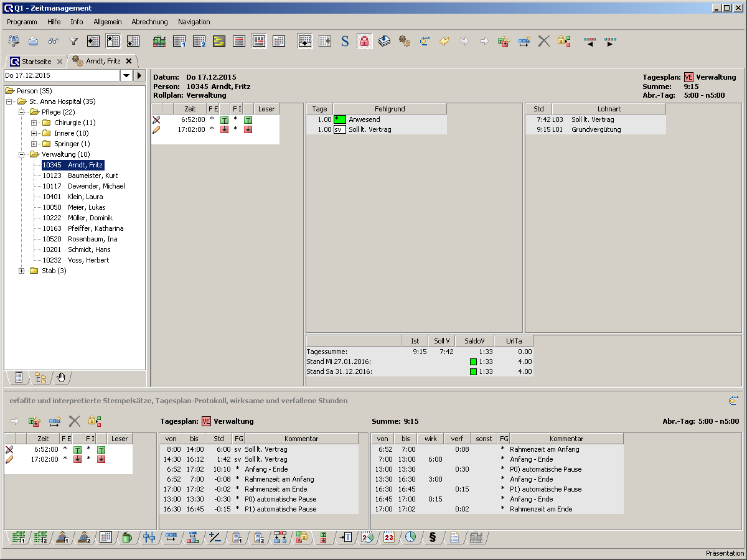The width and height of the screenshot is (747, 560).
Task: Toggle the yellow bars view toolbar button
Action: [218, 42]
